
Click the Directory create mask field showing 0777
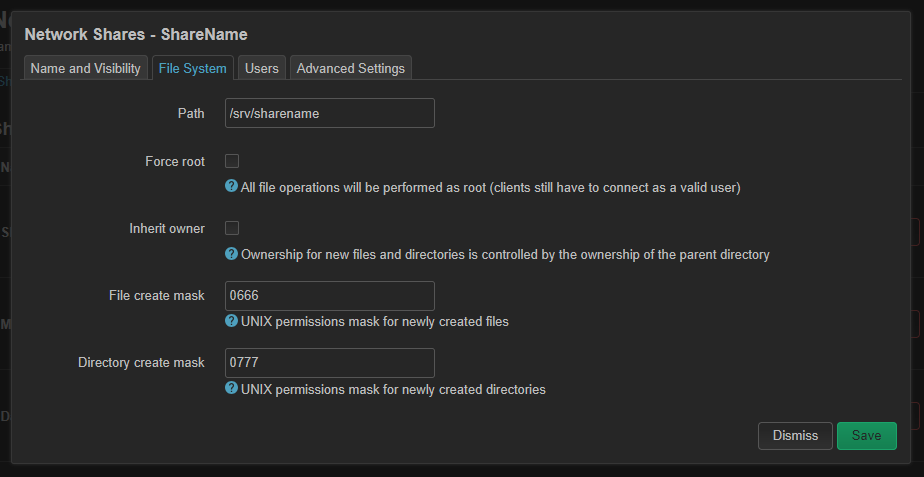tap(330, 363)
